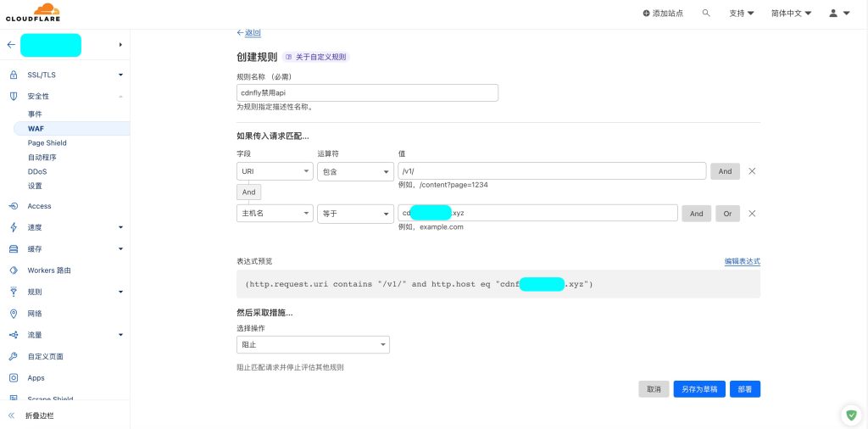
Task: Open the 包含 operator dropdown
Action: (355, 171)
